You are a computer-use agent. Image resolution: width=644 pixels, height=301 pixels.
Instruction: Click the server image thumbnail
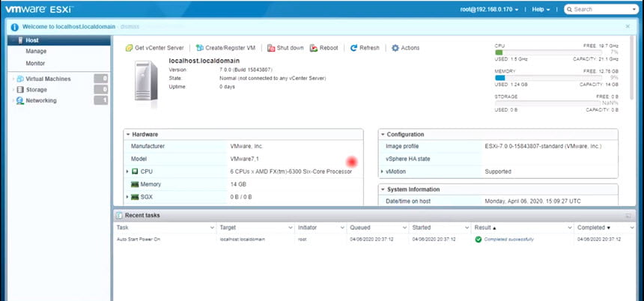coord(146,82)
